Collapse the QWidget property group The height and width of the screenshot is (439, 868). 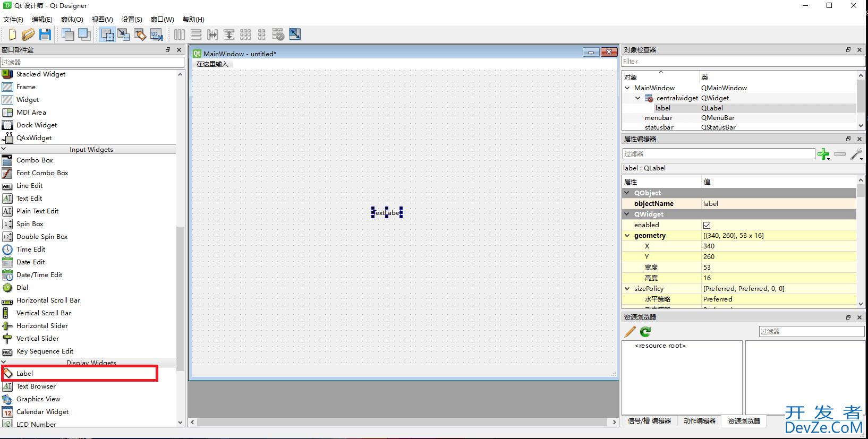[x=627, y=214]
